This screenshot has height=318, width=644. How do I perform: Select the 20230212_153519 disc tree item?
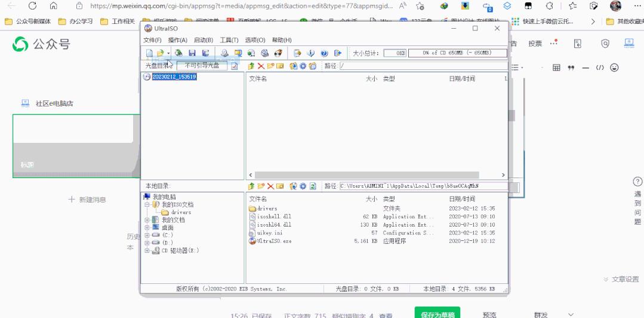tap(174, 77)
